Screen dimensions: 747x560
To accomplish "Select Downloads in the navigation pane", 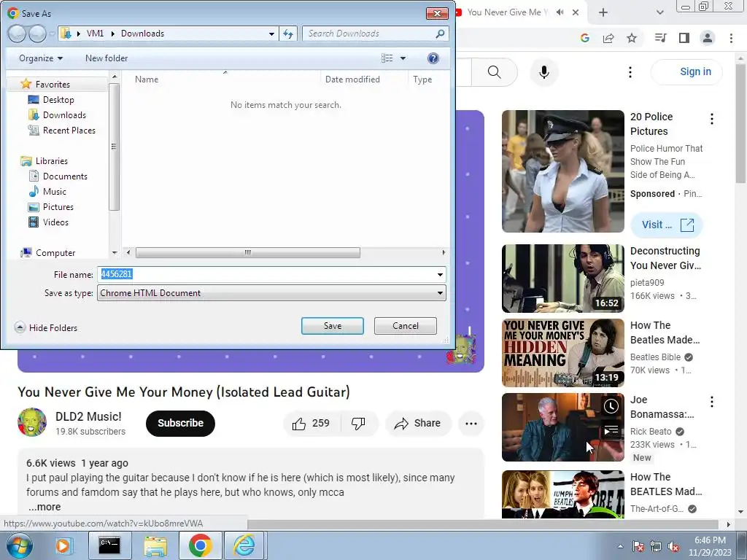I will coord(64,114).
